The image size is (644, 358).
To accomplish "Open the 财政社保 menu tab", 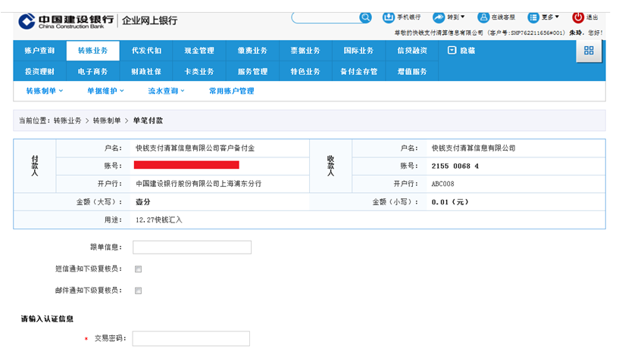I will pyautogui.click(x=146, y=71).
